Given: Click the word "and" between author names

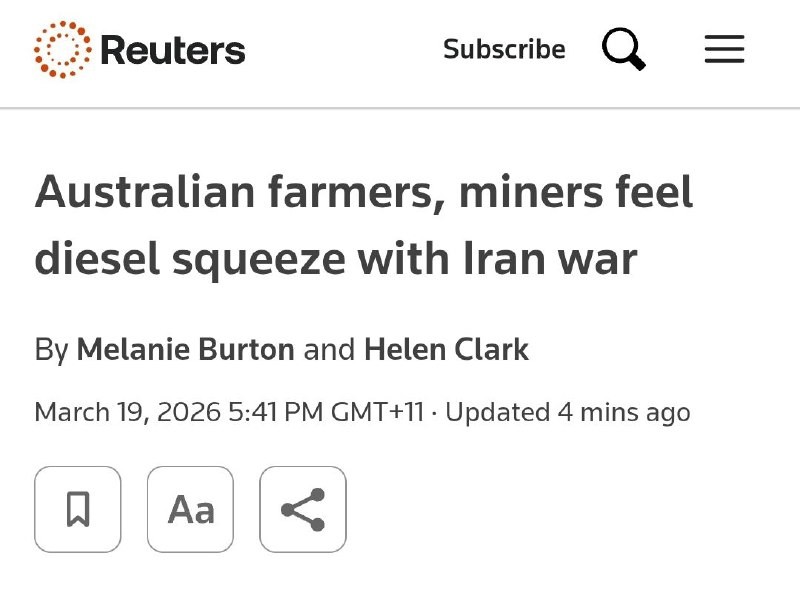Looking at the screenshot, I should (329, 349).
